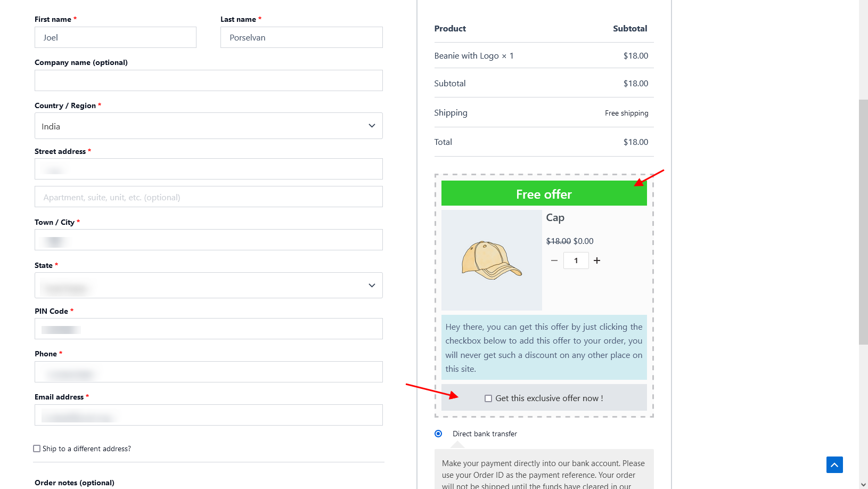868x489 pixels.
Task: Click the First name input field
Action: point(116,38)
